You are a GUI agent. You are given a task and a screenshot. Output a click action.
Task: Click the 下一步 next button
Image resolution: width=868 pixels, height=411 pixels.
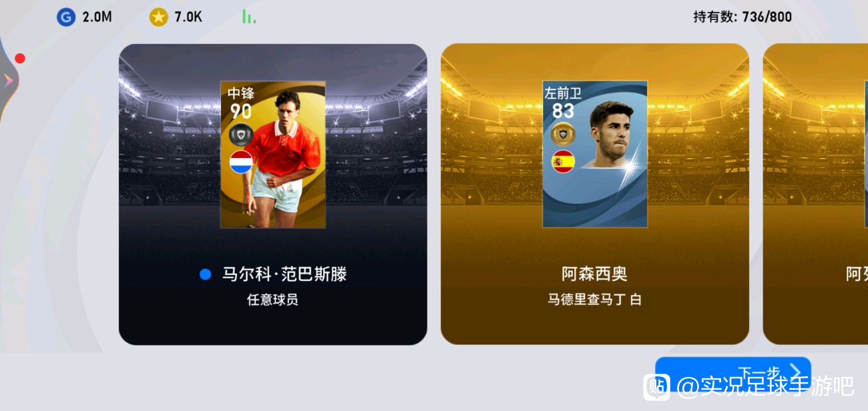pyautogui.click(x=732, y=372)
